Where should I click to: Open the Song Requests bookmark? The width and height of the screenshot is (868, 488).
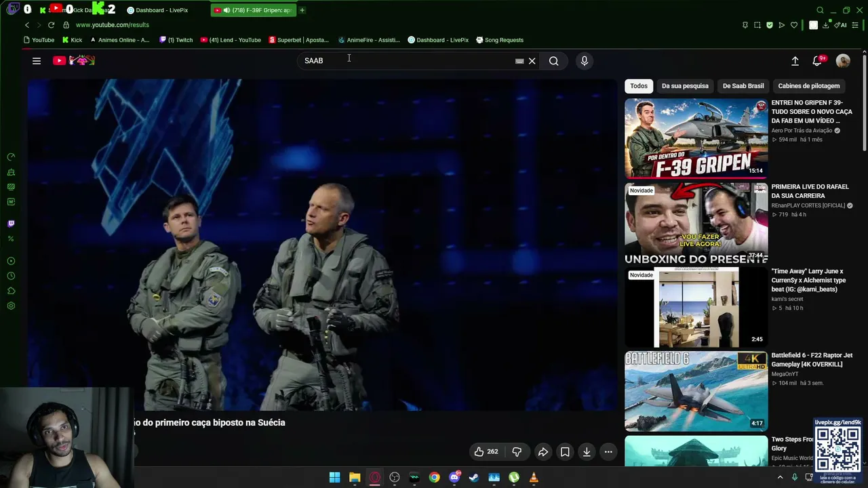500,40
